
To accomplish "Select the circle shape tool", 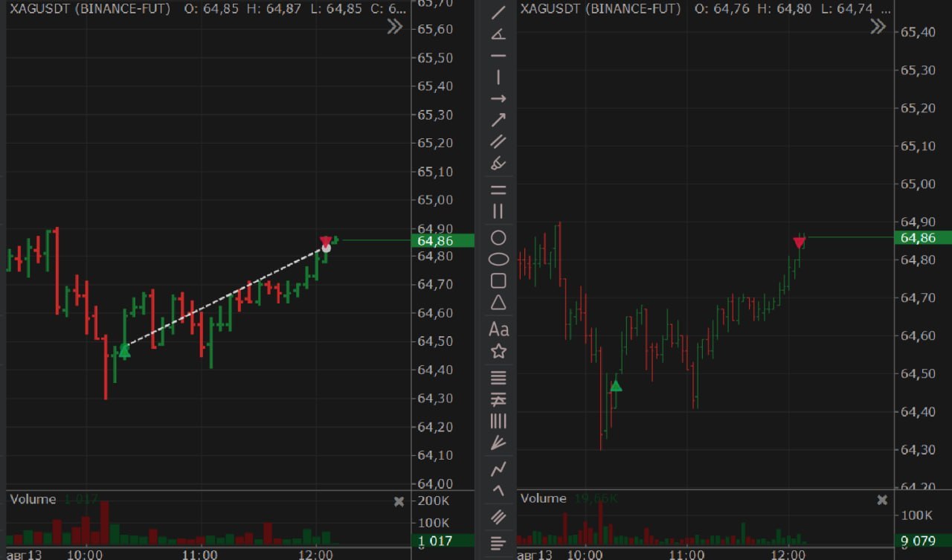I will 498,238.
